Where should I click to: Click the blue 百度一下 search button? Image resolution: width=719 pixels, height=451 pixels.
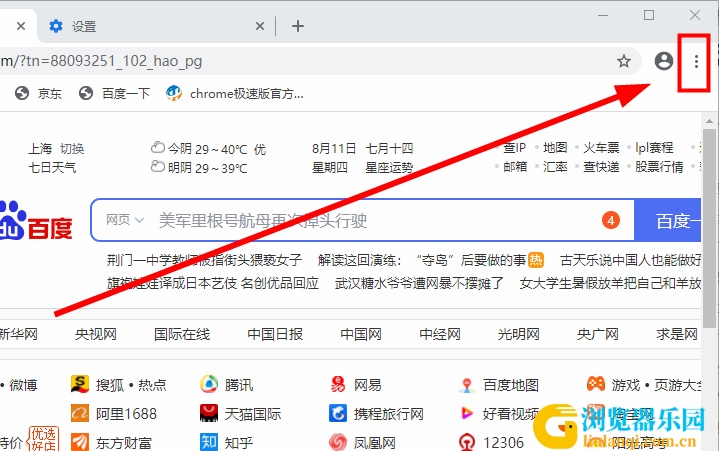(x=668, y=220)
